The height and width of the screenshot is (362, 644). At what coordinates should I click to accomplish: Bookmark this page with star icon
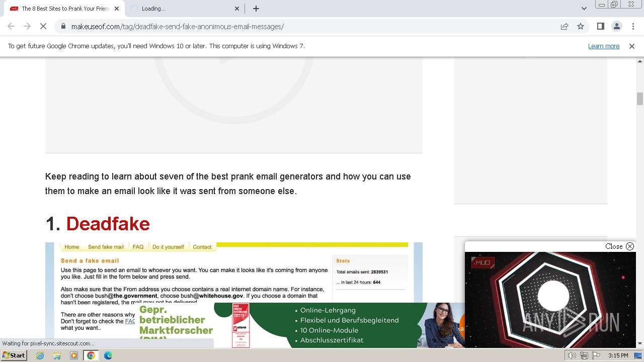tap(581, 27)
